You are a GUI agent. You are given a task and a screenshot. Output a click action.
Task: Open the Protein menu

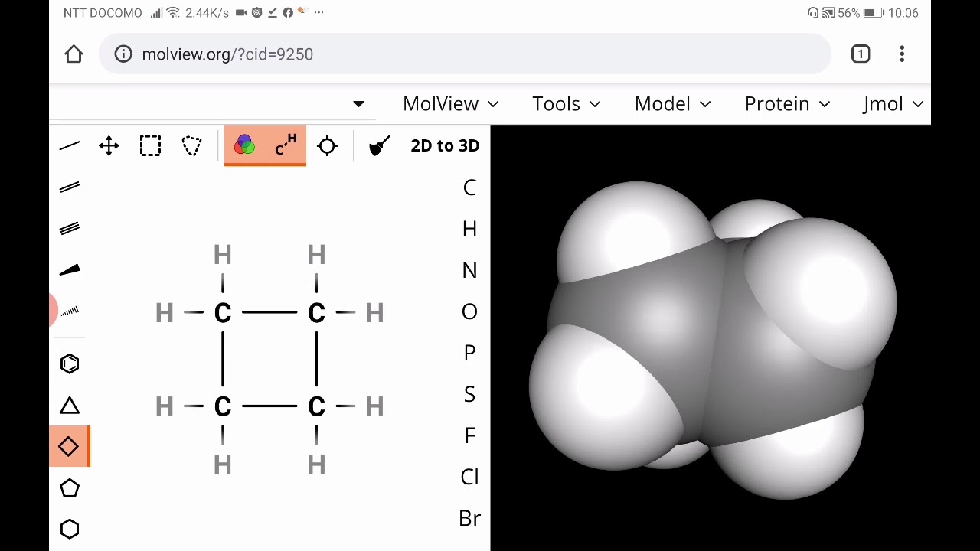point(787,104)
